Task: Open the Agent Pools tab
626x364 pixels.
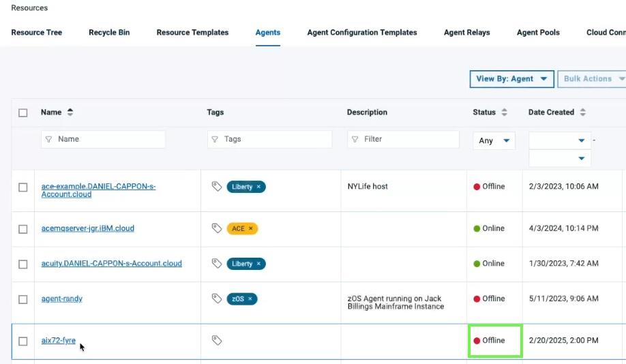Action: [x=538, y=33]
